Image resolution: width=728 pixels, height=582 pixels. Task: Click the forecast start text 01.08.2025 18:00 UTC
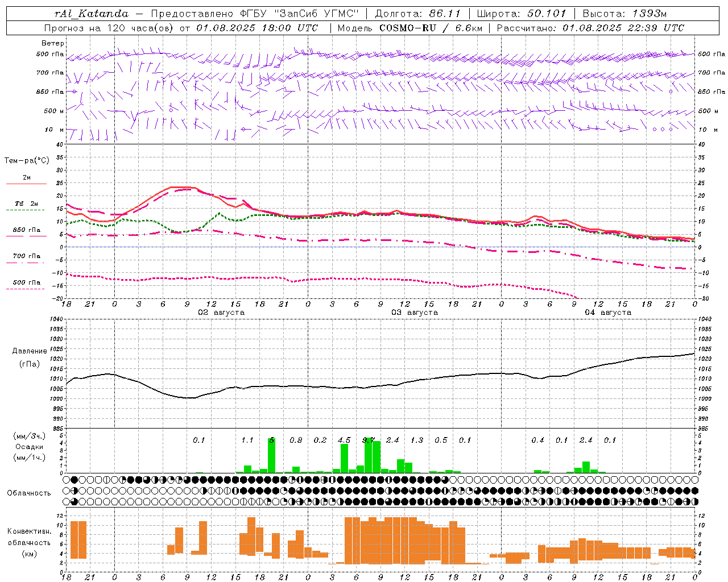[257, 28]
